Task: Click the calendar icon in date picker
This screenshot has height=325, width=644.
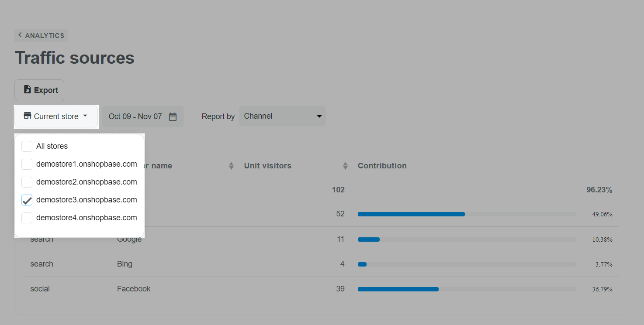Action: (173, 116)
